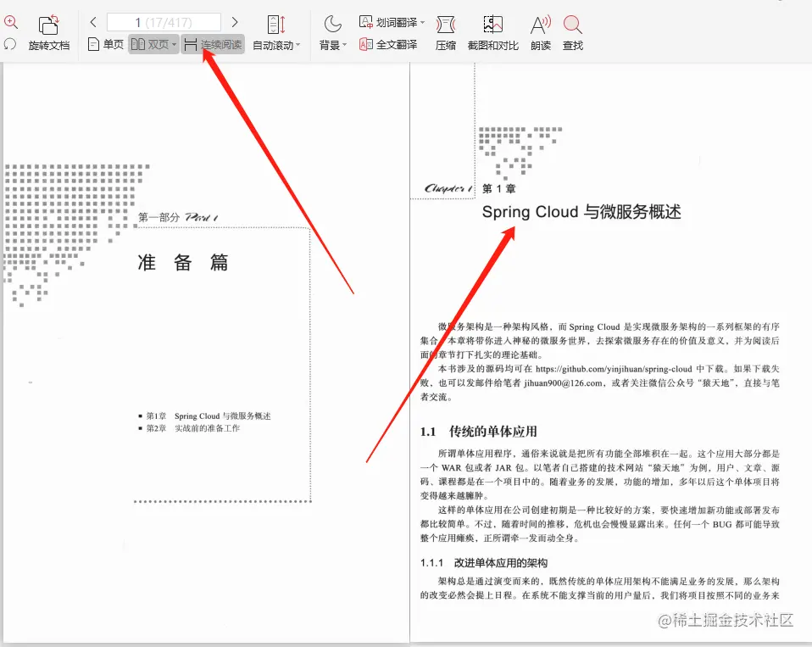Click 第1章 Spring Cloud 与微服务概述 entry
The image size is (812, 647).
204,416
